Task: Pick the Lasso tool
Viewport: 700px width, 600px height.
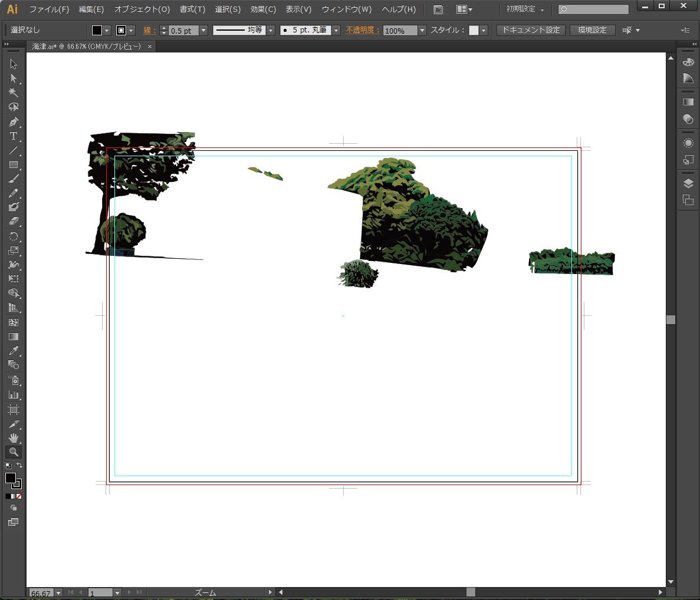Action: coord(14,107)
